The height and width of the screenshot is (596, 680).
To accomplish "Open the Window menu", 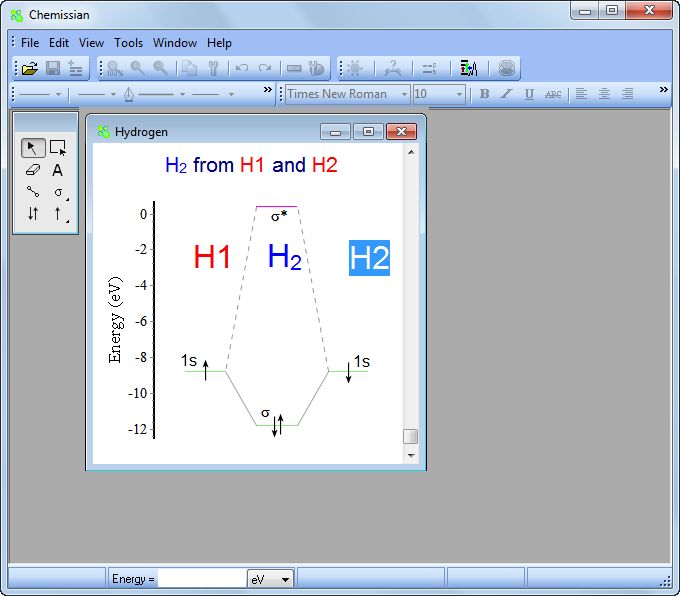I will click(175, 43).
